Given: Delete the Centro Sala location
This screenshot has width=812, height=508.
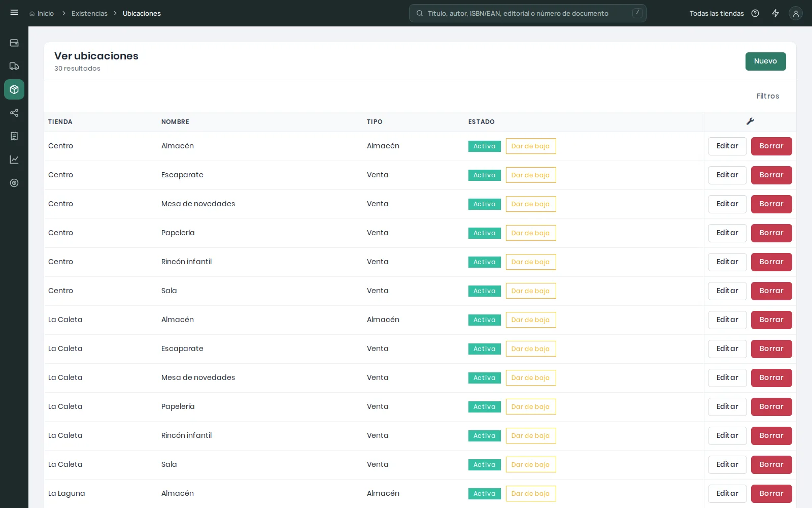Looking at the screenshot, I should tap(771, 291).
